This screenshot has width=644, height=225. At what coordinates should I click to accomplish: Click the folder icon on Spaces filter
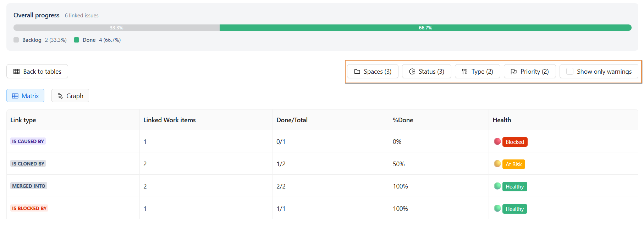pos(357,72)
